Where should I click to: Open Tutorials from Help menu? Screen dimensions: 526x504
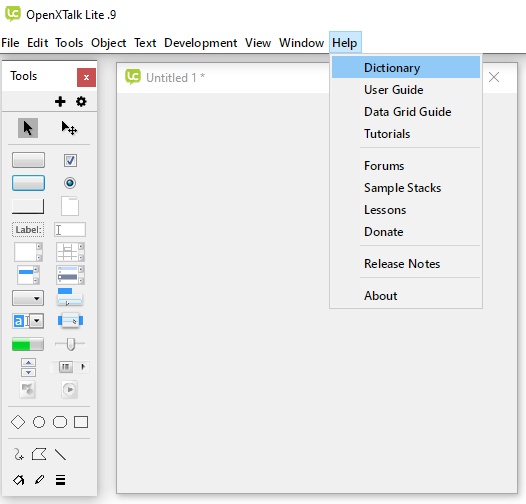406,134
